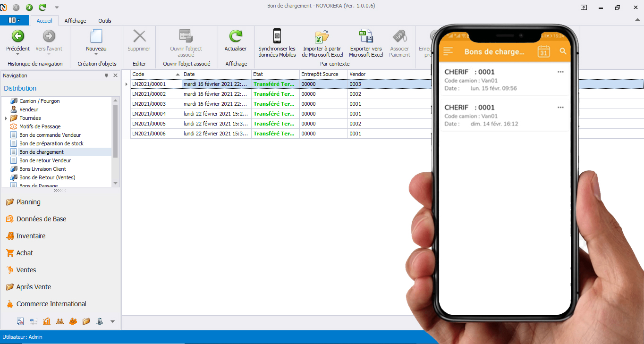The width and height of the screenshot is (644, 344).
Task: Pin the Navigation panel
Action: [107, 76]
